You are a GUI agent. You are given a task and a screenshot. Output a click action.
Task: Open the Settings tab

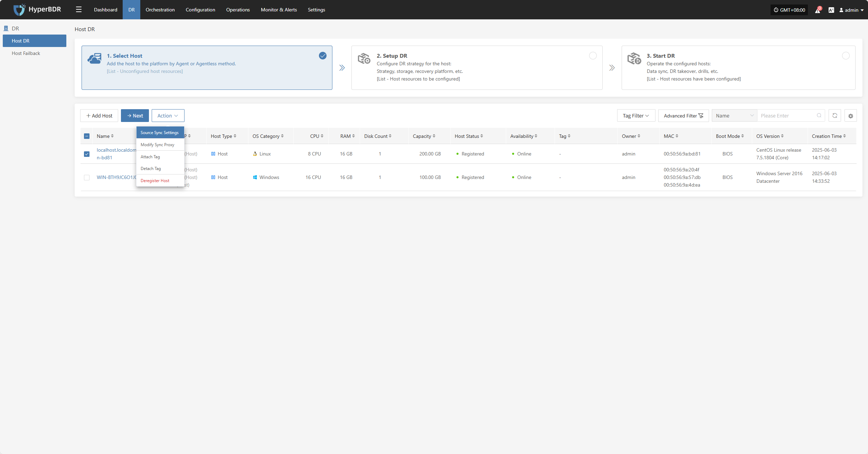coord(316,10)
